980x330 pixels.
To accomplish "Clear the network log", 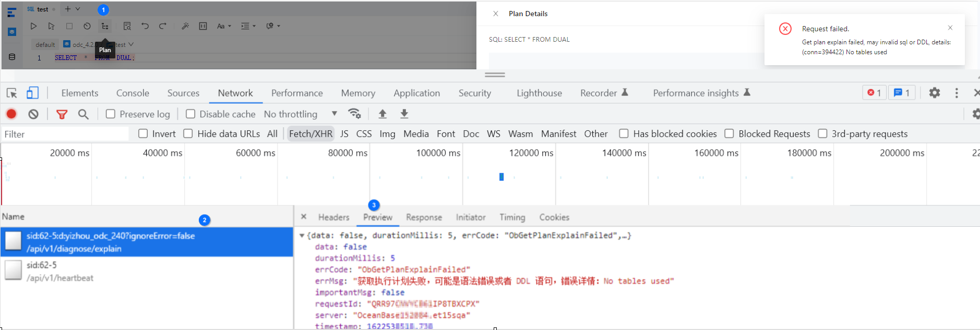I will tap(33, 114).
